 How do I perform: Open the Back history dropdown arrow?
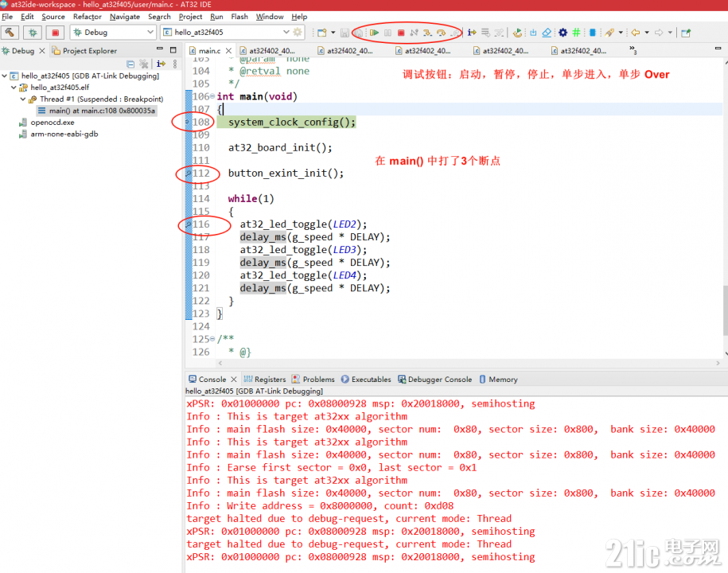647,33
